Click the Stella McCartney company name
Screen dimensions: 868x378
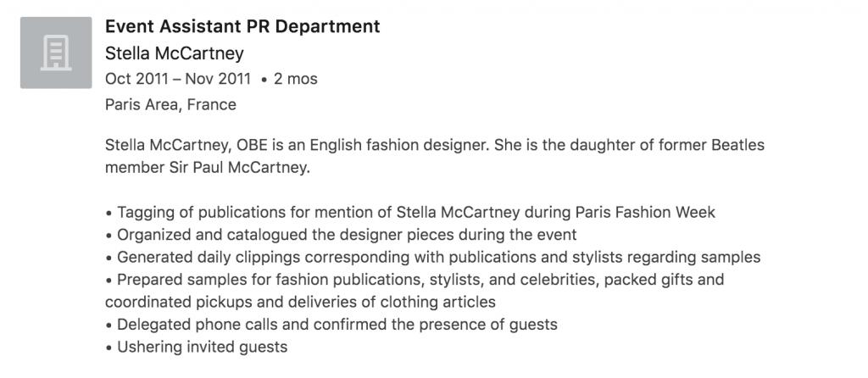(174, 53)
